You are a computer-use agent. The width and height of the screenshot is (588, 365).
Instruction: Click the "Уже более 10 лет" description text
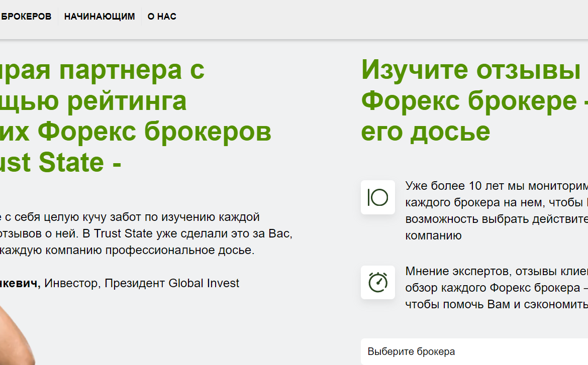[496, 186]
